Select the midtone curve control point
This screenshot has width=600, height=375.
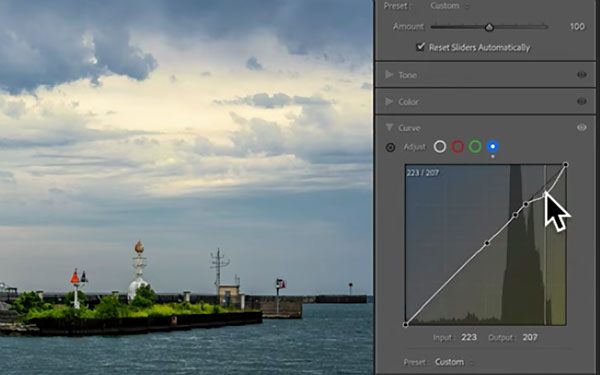487,243
